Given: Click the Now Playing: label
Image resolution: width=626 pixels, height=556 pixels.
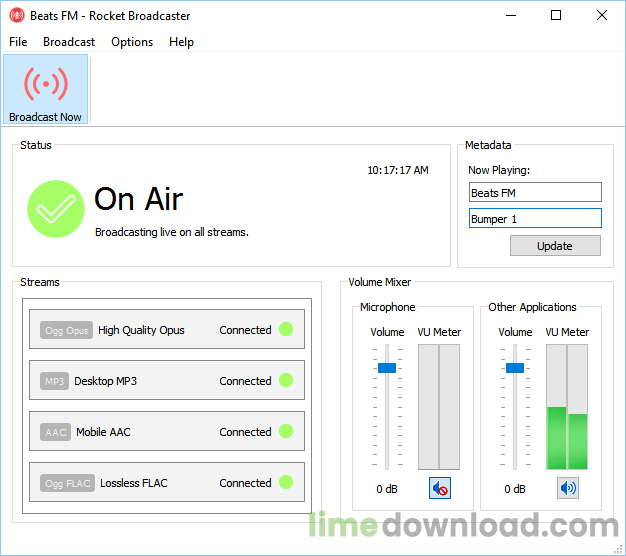Looking at the screenshot, I should [499, 170].
